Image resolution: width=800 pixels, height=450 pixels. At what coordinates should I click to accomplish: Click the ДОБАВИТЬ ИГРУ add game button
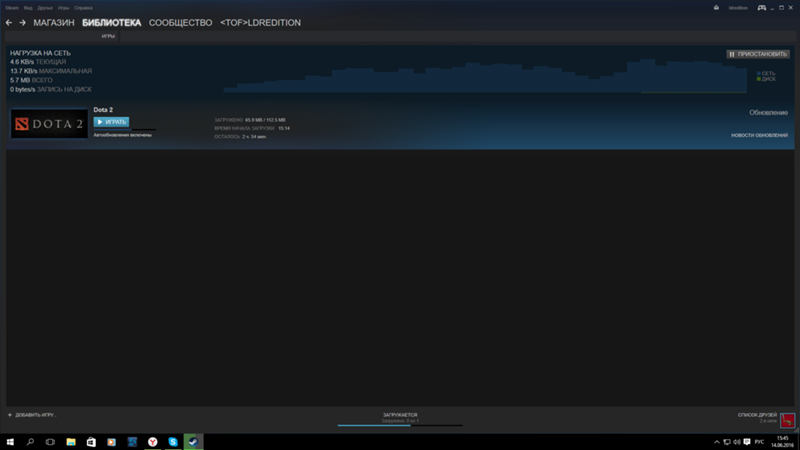tap(32, 415)
